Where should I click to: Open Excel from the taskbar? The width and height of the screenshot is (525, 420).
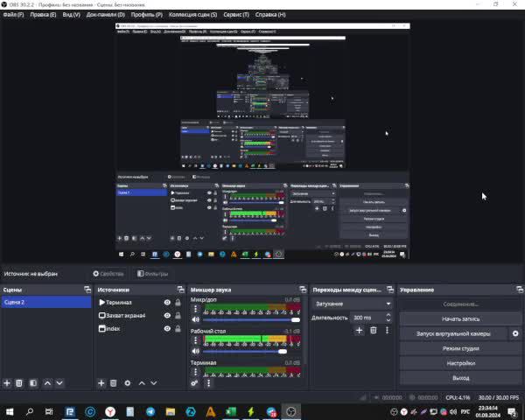[231, 411]
